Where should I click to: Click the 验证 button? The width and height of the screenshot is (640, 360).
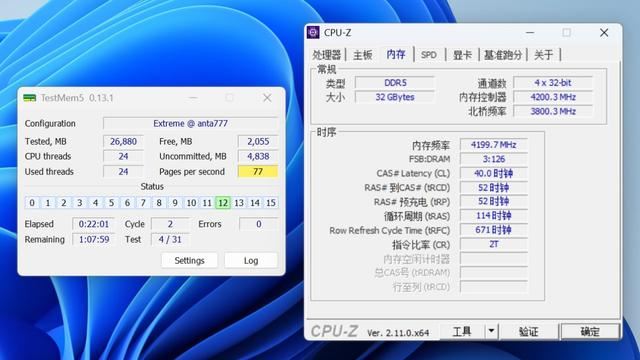(529, 331)
